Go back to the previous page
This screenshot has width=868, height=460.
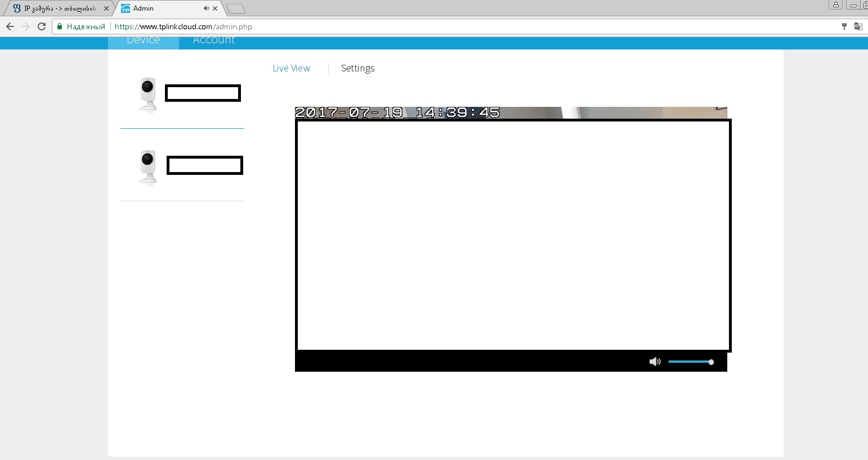(x=10, y=26)
